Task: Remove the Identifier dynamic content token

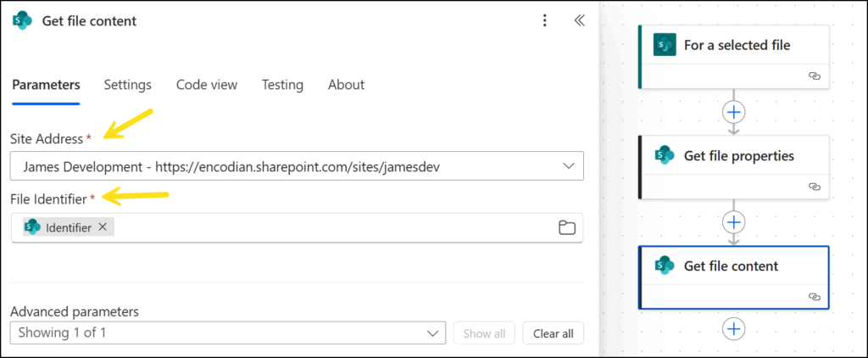Action: tap(103, 227)
